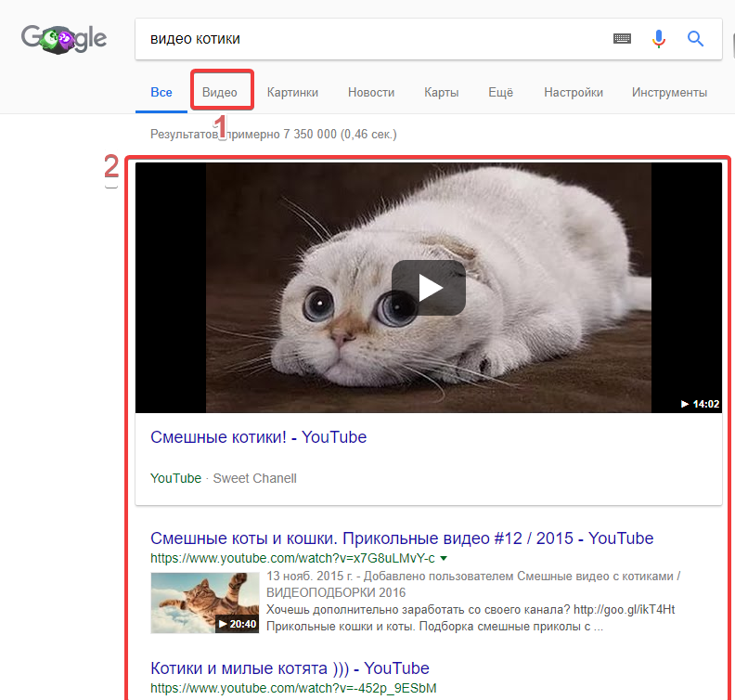
Task: Click the 14:02 duration badge
Action: 700,404
